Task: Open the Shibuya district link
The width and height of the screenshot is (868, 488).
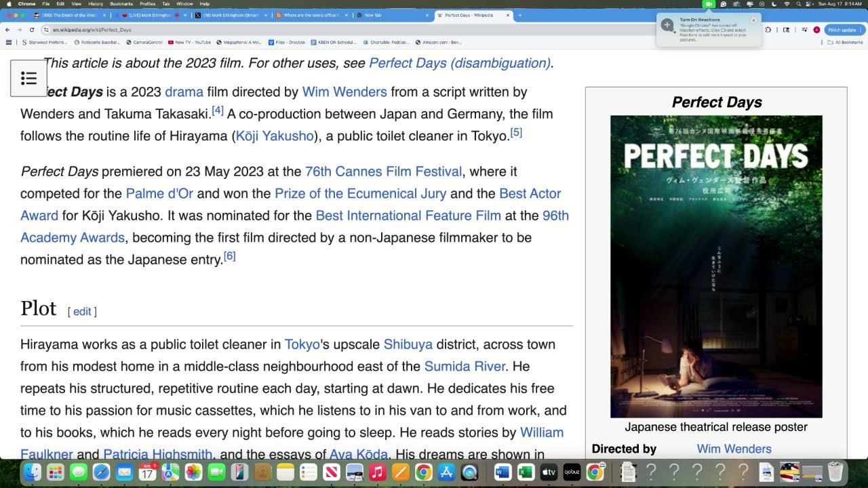Action: point(408,344)
